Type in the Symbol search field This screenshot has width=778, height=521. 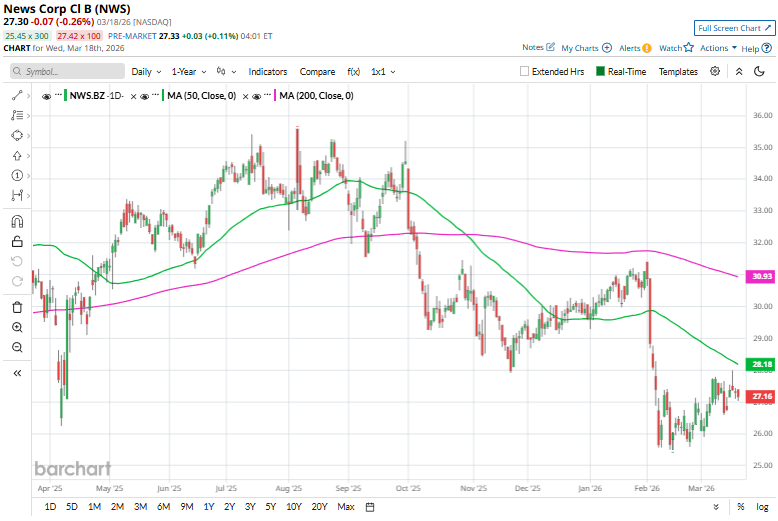(x=65, y=72)
